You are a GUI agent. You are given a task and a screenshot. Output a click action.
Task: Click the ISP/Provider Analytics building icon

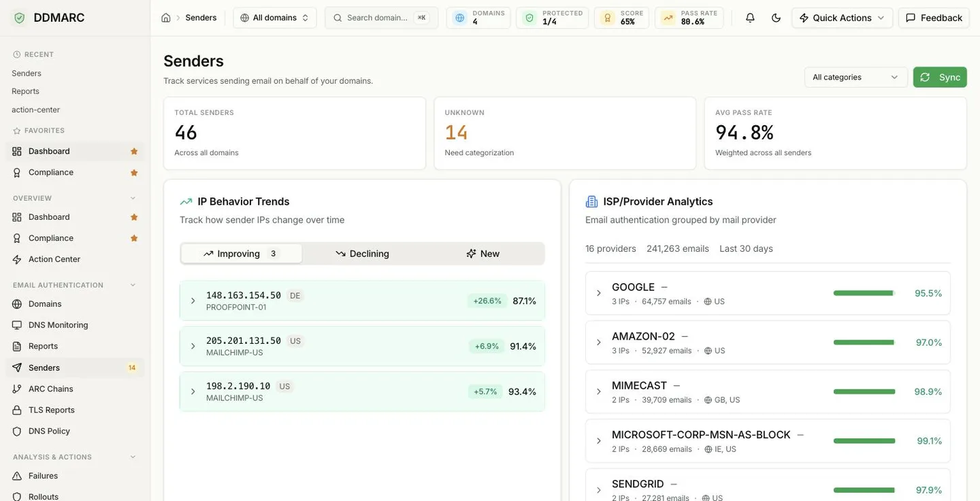tap(591, 201)
